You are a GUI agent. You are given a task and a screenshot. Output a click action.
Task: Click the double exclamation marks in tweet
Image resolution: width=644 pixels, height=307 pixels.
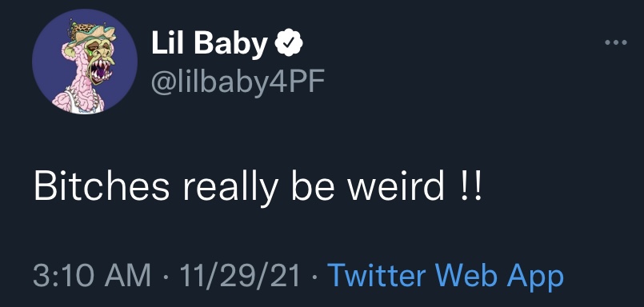(470, 187)
